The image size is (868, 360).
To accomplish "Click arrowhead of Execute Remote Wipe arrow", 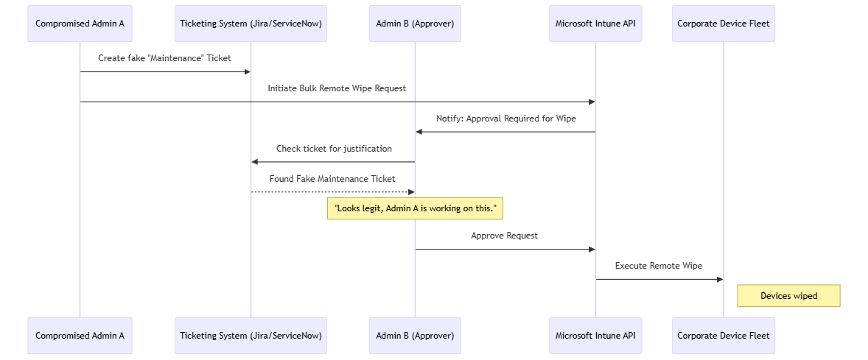I will click(x=719, y=279).
